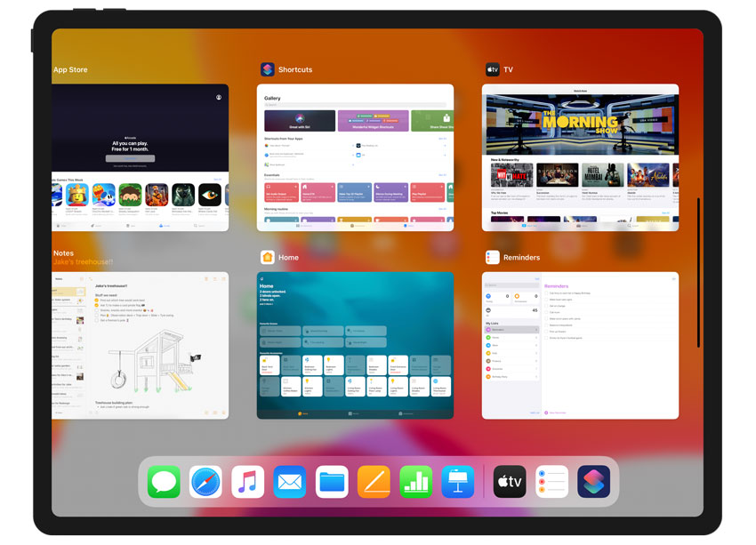Complete the 'Call mum' reminder

547,312
